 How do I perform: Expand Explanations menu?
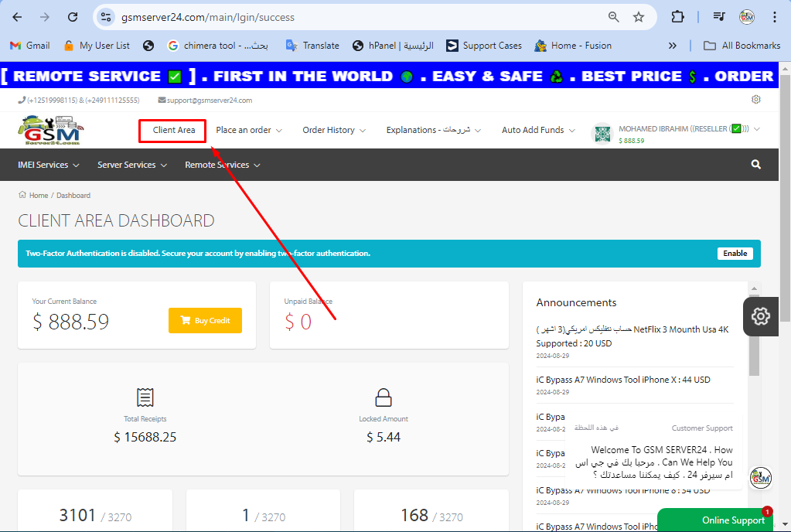point(433,130)
